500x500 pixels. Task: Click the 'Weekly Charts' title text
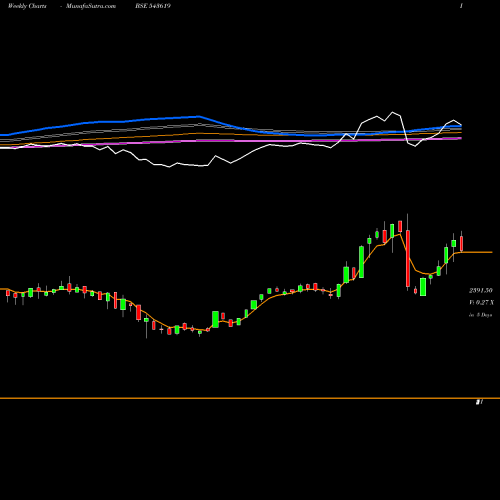(x=27, y=6)
